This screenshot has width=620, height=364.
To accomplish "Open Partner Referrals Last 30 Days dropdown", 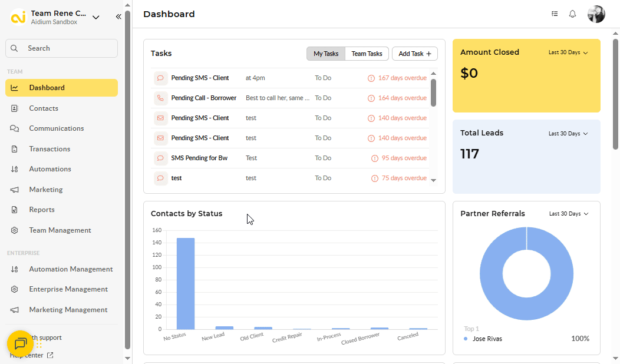I will coord(568,214).
